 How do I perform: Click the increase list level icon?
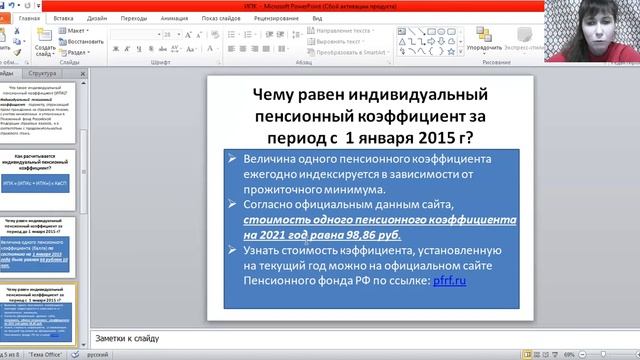pyautogui.click(x=280, y=35)
